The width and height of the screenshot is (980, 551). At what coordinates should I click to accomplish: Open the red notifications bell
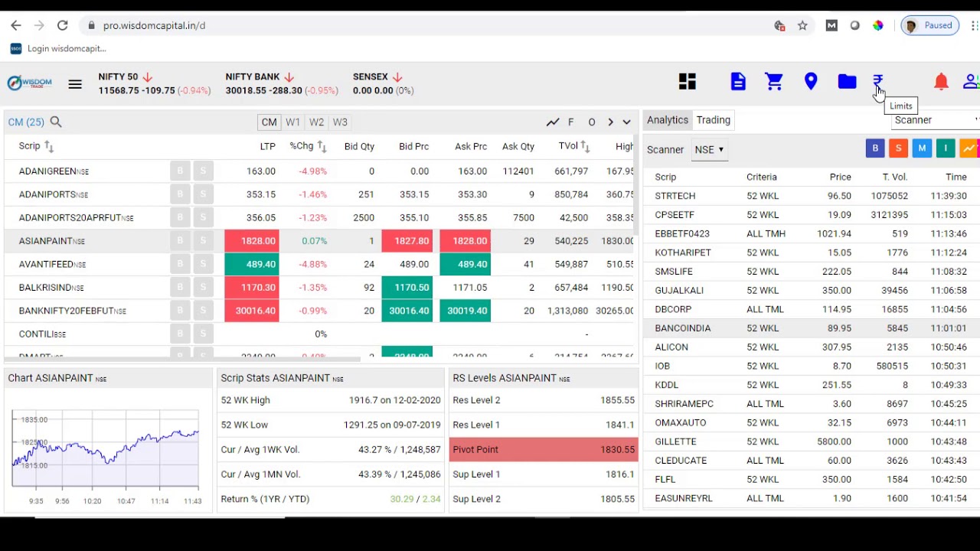tap(941, 82)
